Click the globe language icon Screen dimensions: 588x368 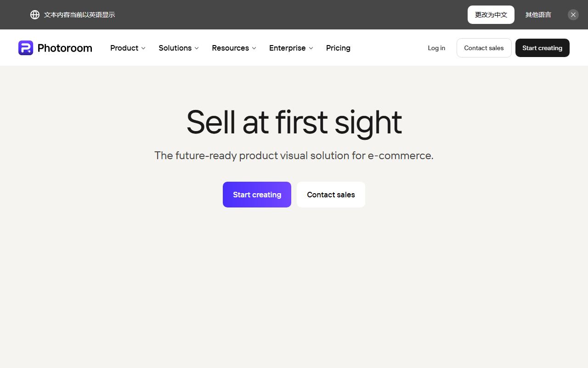pyautogui.click(x=35, y=15)
